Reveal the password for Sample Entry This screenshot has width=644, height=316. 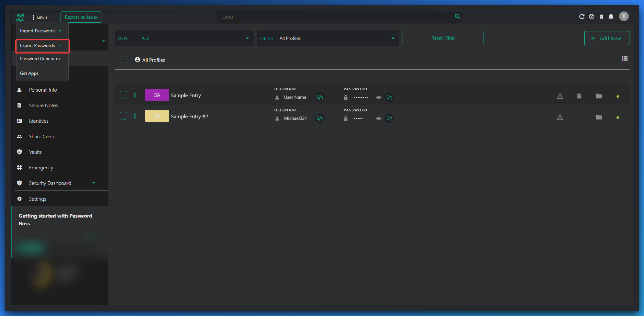(x=379, y=97)
